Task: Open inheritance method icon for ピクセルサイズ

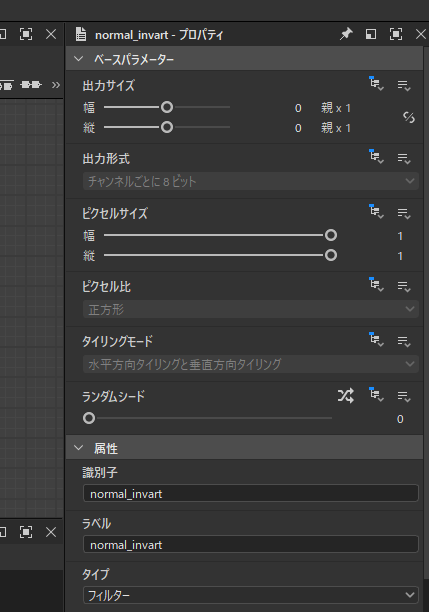Action: (376, 211)
